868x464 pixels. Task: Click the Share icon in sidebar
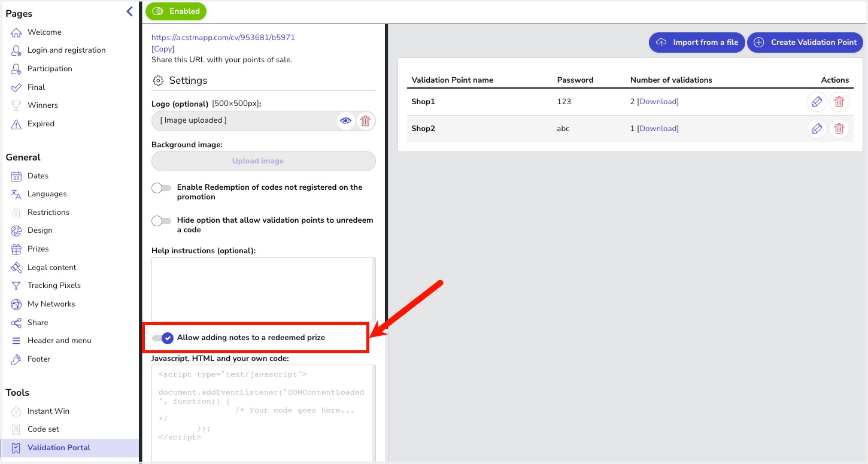point(16,323)
